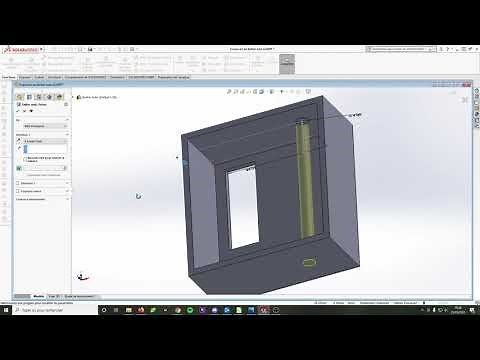Click the Zoom to Area icon
The width and height of the screenshot is (480, 360).
pyautogui.click(x=236, y=92)
